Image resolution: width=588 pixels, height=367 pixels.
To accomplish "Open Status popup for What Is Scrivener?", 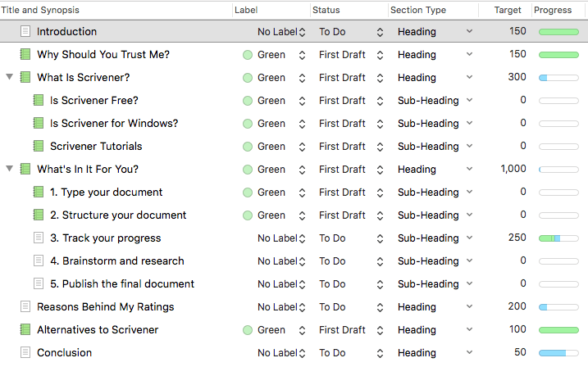I will click(x=380, y=78).
